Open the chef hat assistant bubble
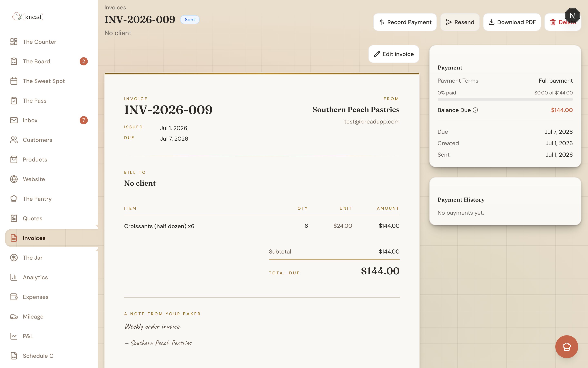588x368 pixels. [566, 347]
